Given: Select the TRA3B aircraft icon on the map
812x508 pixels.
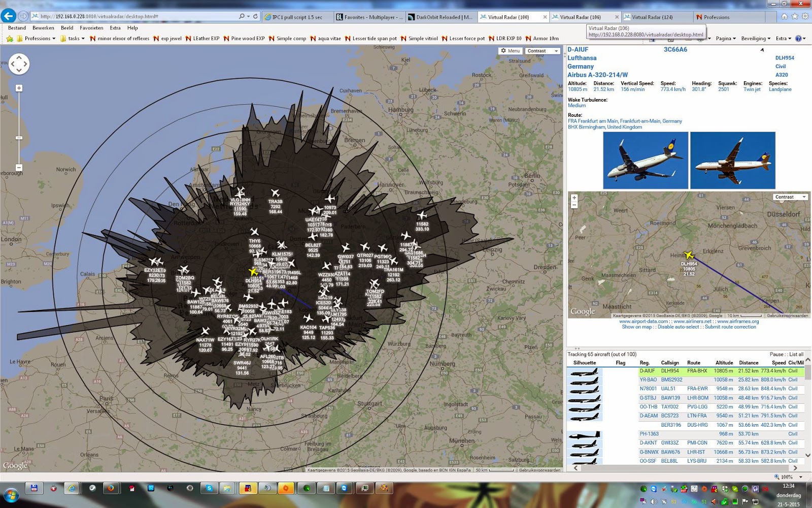Looking at the screenshot, I should [275, 193].
